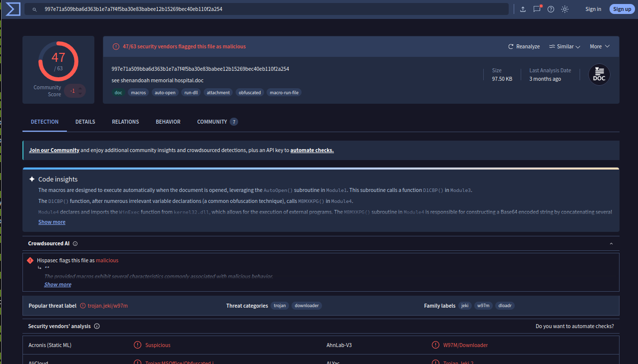
Task: Click the AhnLab-V3 detection warning icon
Action: tap(435, 345)
